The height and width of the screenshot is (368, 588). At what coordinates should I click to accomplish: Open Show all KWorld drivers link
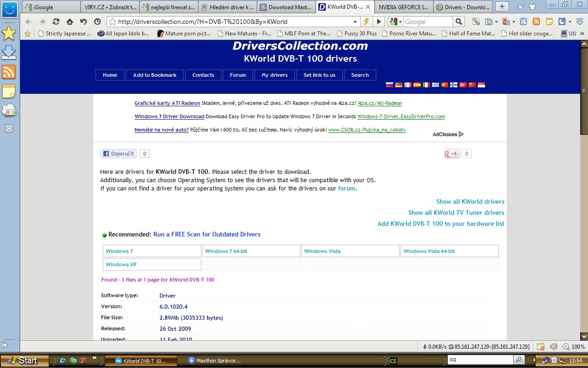pos(470,201)
